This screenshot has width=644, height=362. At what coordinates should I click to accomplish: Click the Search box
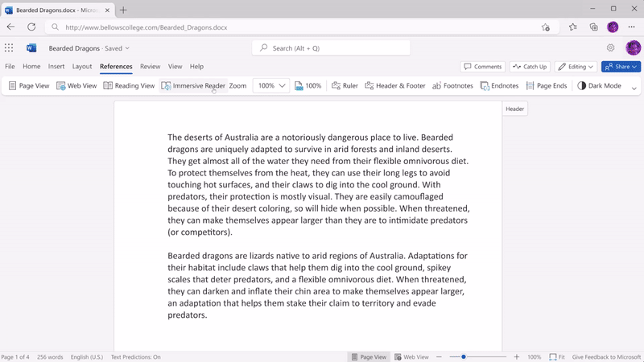pyautogui.click(x=331, y=48)
